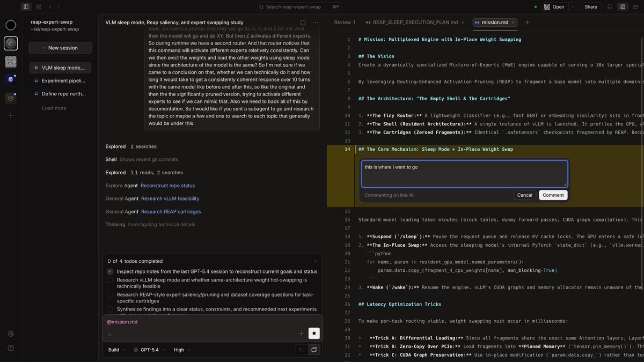Screen dimensions: 644x362
Task: Click the new session compose icon
Action: pos(39,7)
